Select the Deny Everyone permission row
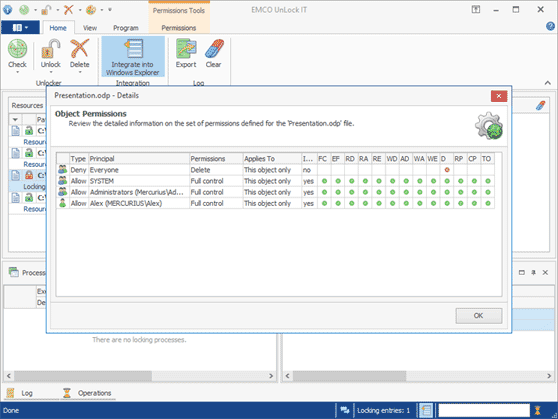The height and width of the screenshot is (419, 558). [275, 170]
